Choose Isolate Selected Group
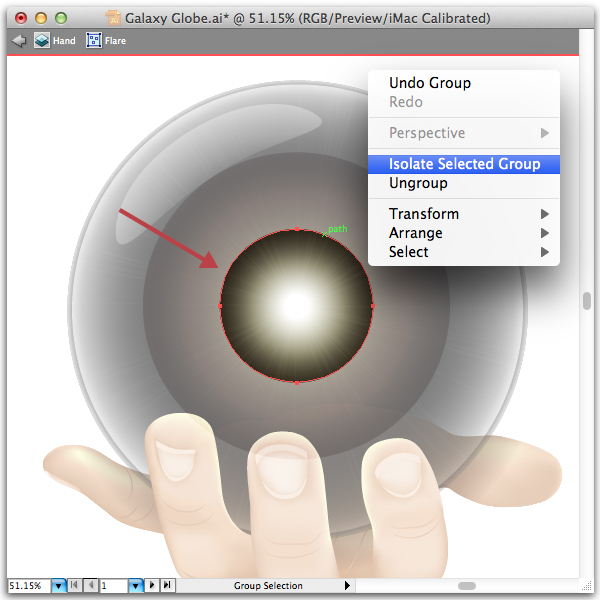The height and width of the screenshot is (600, 600). click(464, 164)
